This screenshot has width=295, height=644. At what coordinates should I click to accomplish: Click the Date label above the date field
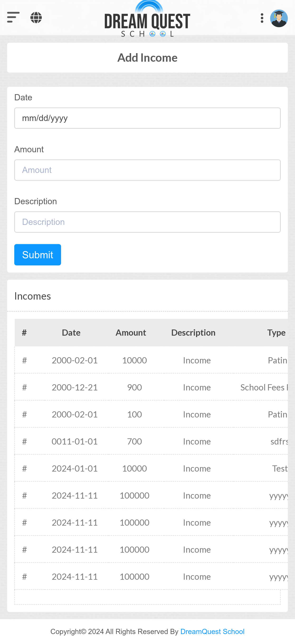pos(23,97)
